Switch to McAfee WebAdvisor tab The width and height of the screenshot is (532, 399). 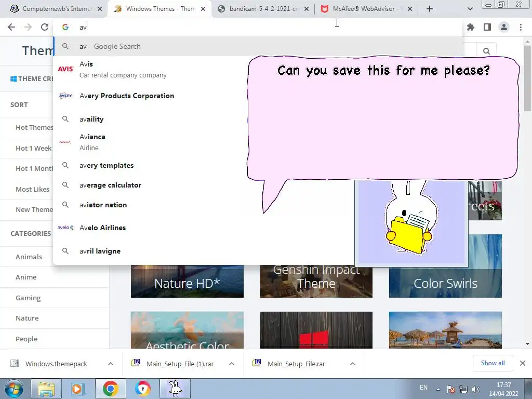[366, 9]
